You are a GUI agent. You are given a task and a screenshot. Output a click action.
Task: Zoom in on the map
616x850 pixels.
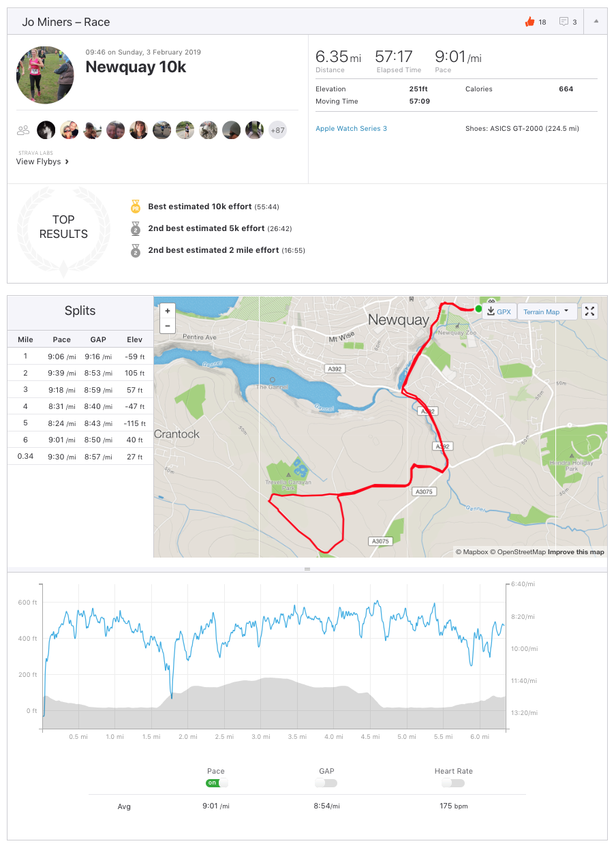[x=168, y=311]
